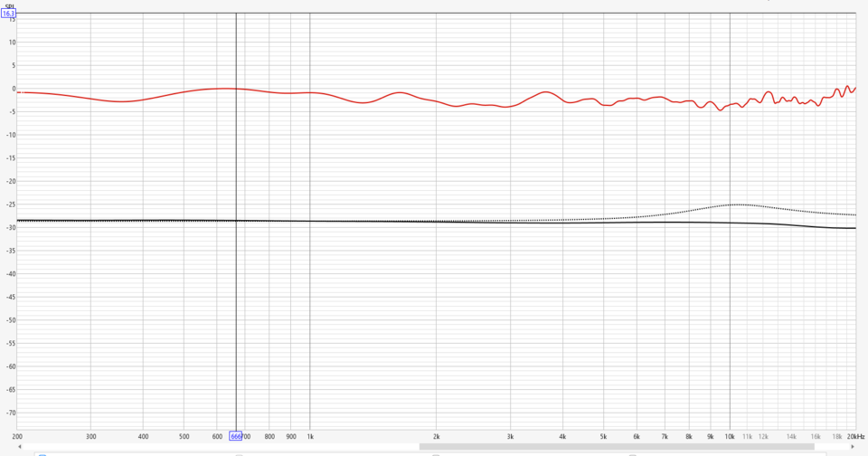Click the blue 666 frequency cursor readout

pos(236,437)
